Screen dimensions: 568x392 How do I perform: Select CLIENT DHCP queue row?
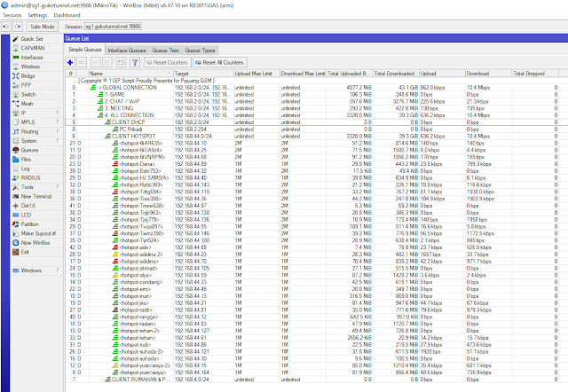[313, 122]
